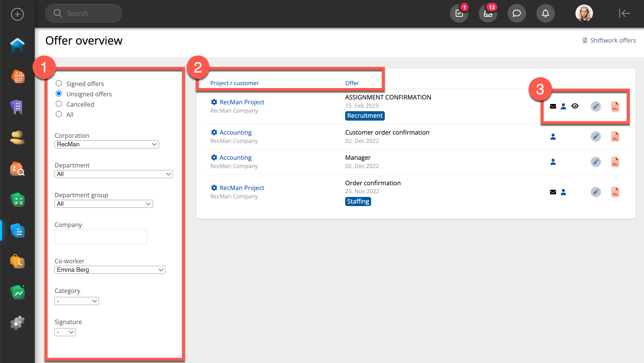
Task: Open the Corporation dropdown
Action: [106, 144]
